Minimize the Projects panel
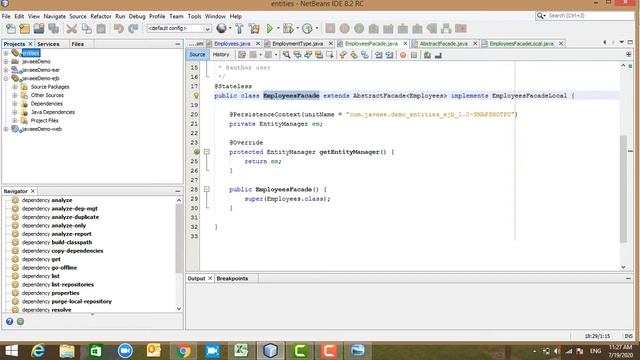Screen dimensions: 640x360 (x=178, y=44)
